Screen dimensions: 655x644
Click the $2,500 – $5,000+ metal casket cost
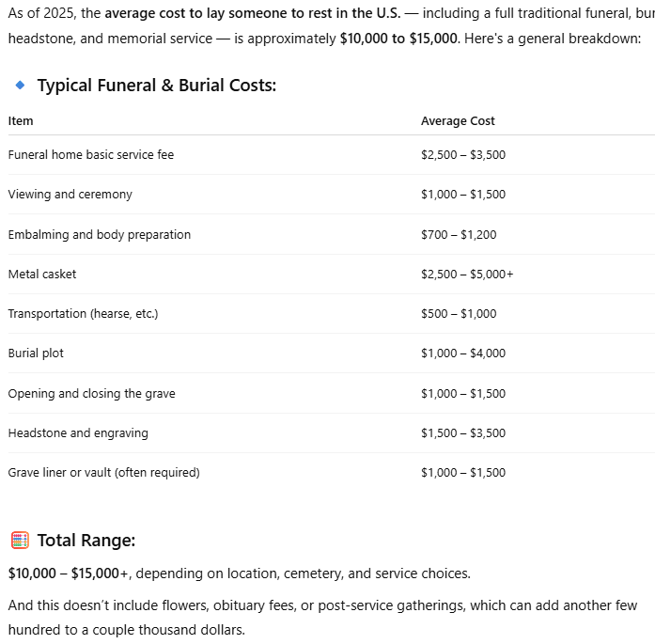point(467,275)
